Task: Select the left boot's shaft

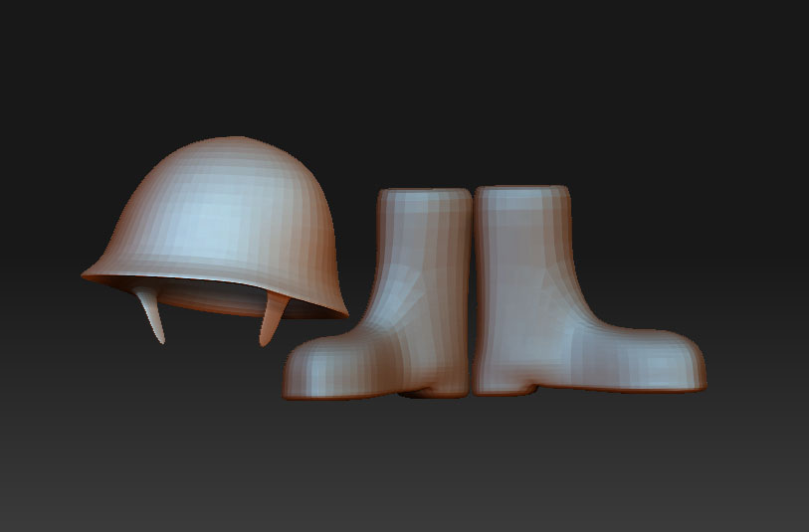Action: coord(424,259)
